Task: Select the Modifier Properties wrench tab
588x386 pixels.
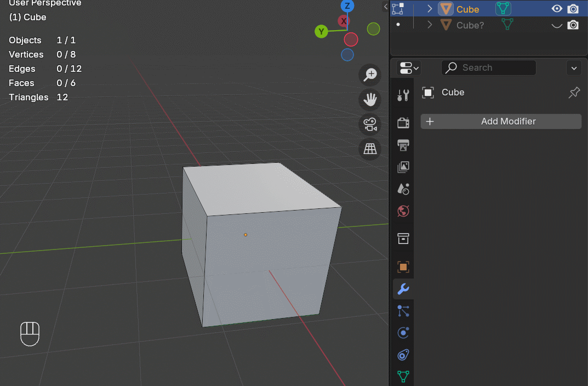Action: [403, 289]
